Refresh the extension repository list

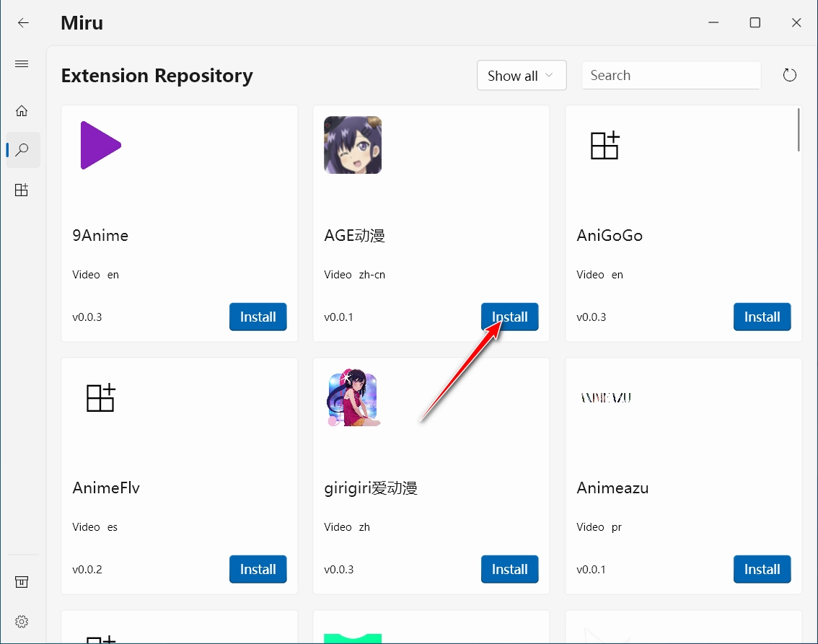point(790,75)
